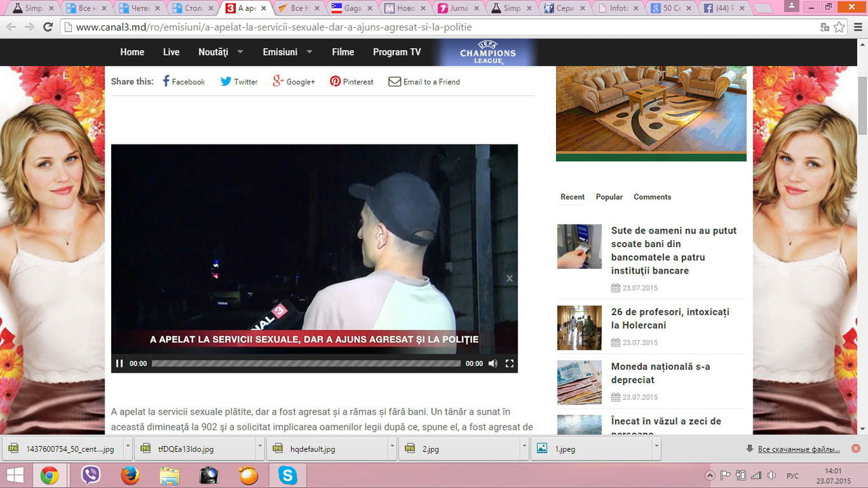Viewport: 868px width, 488px height.
Task: Pause the video playback
Action: [x=119, y=363]
